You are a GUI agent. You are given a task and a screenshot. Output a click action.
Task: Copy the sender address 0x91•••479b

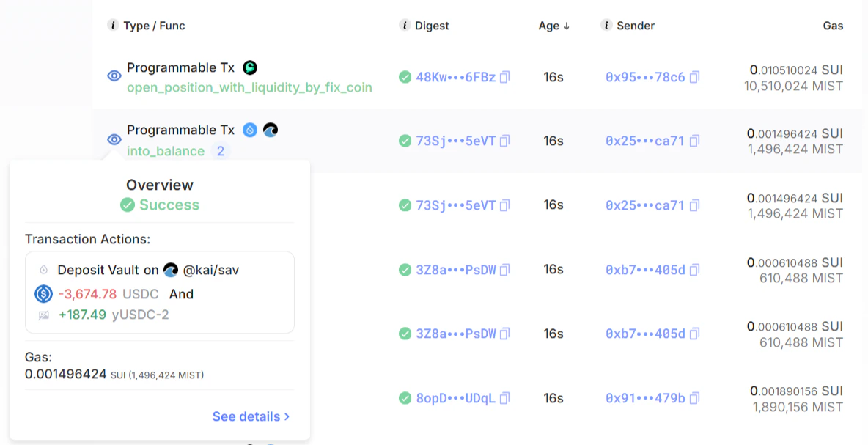tap(694, 398)
